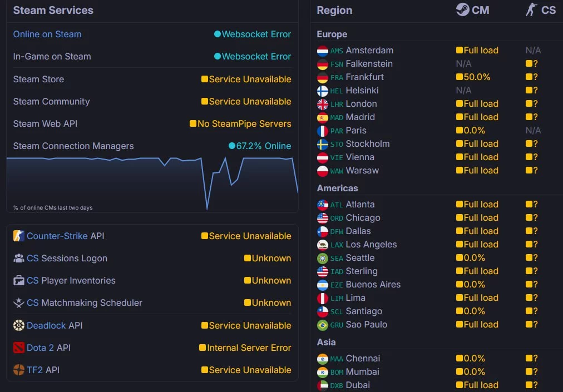This screenshot has width=563, height=392.
Task: Click the TF2 link text
Action: [x=34, y=370]
